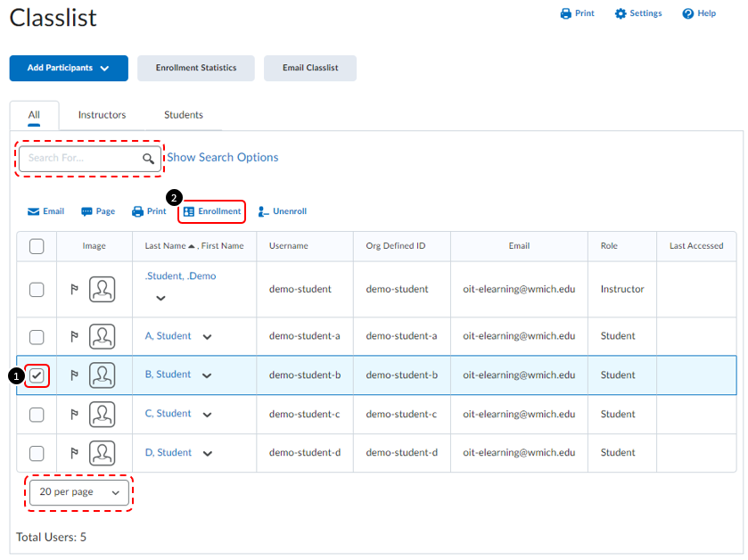
Task: Open the 20 per page dropdown
Action: (x=78, y=491)
